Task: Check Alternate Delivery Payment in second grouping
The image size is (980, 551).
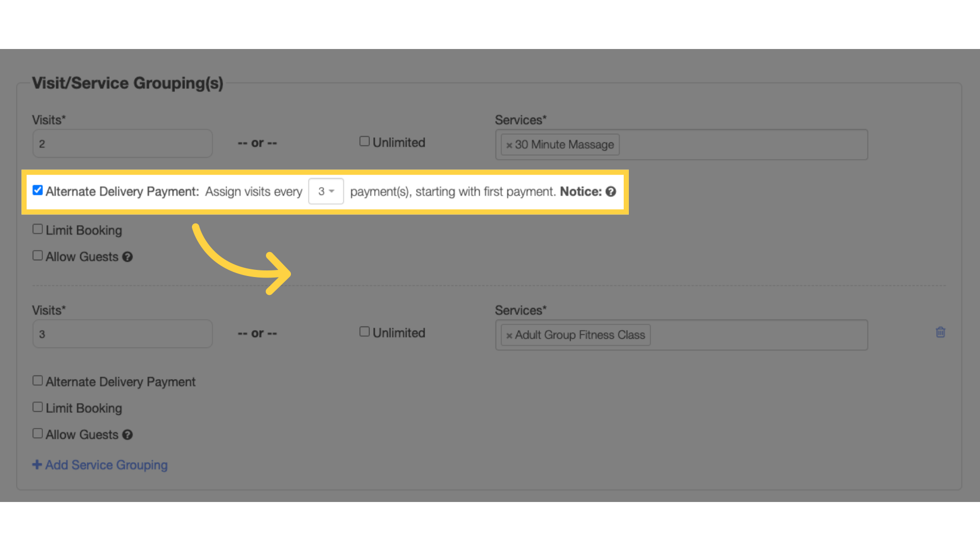Action: point(37,381)
